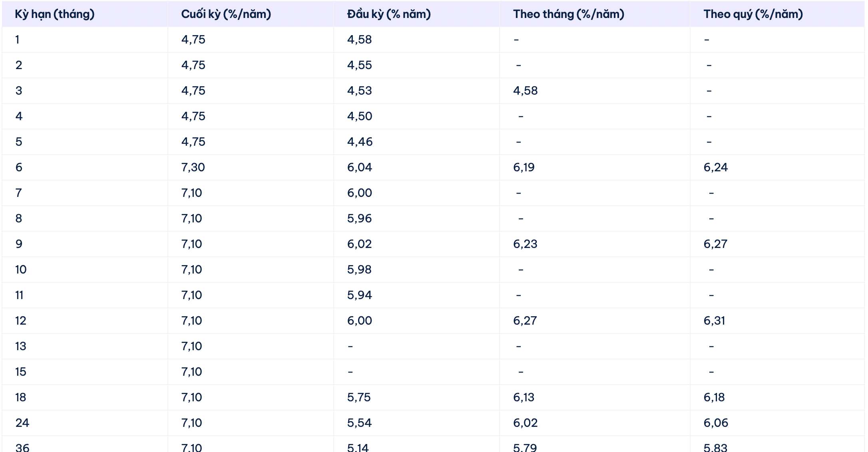
Task: Select the 13-month term cell
Action: 21,346
